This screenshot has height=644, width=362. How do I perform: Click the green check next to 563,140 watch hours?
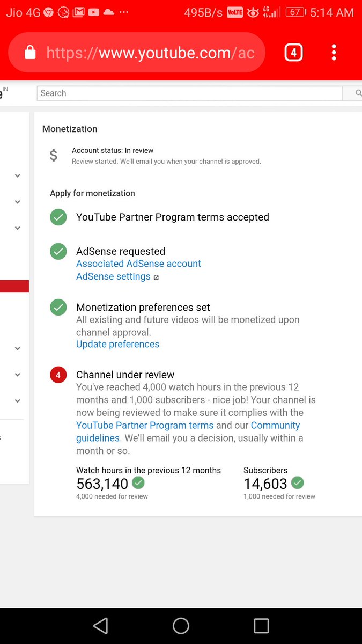138,482
